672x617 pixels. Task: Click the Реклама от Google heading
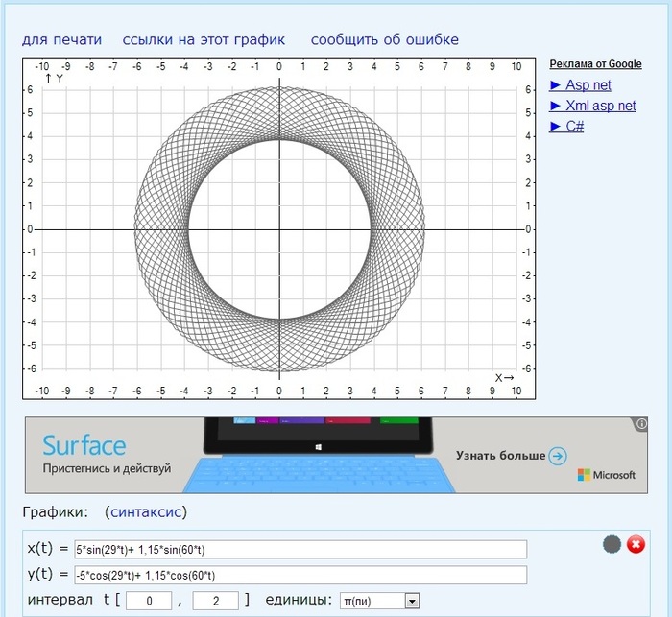(595, 64)
